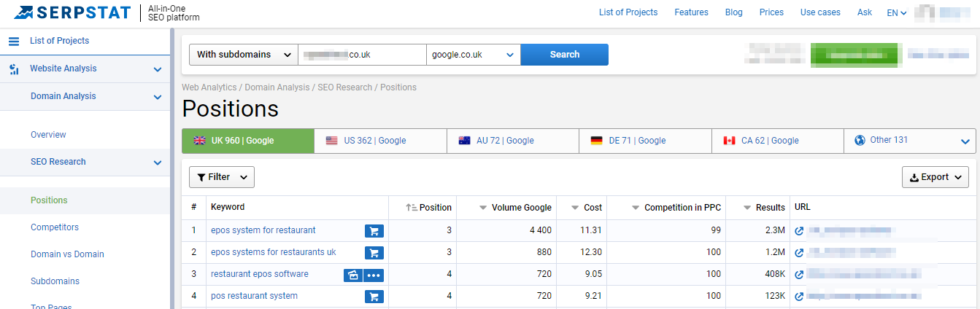This screenshot has width=980, height=309.
Task: Open the 'epos systems for restaurants uk' keyword link
Action: (x=274, y=252)
